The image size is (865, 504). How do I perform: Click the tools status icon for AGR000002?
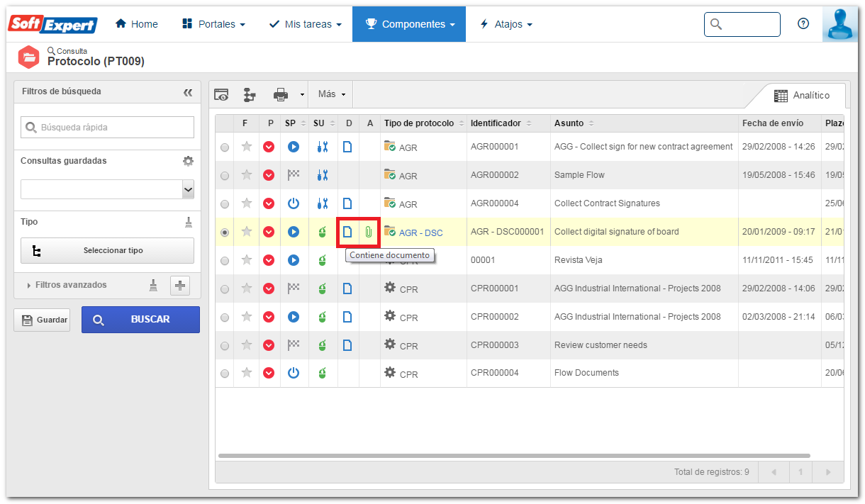point(323,175)
